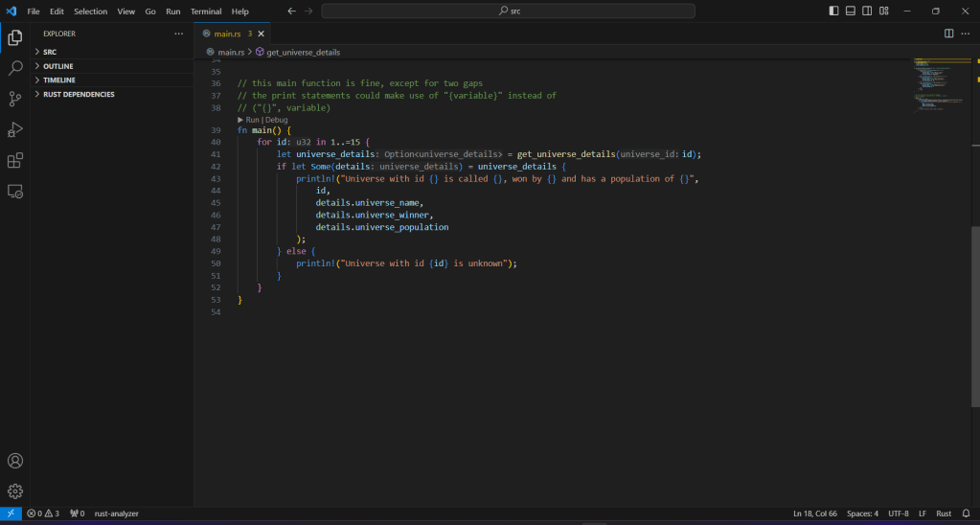Viewport: 980px width, 525px height.
Task: Click the Run code lens above main
Action: 253,120
